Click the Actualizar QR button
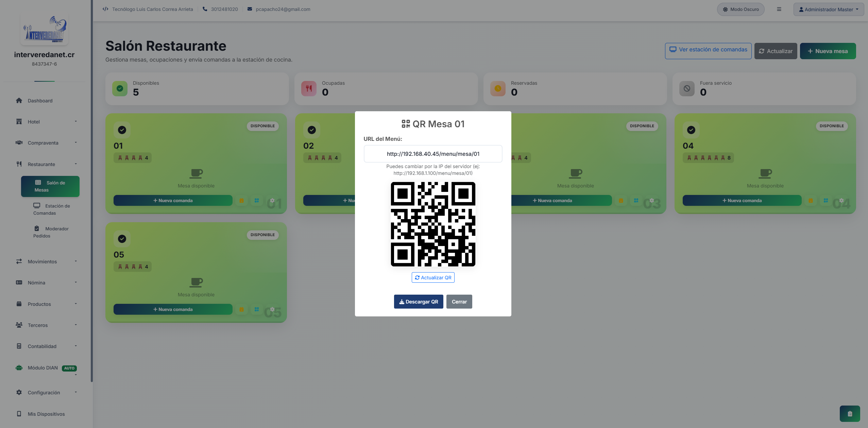The height and width of the screenshot is (428, 868). coord(433,278)
